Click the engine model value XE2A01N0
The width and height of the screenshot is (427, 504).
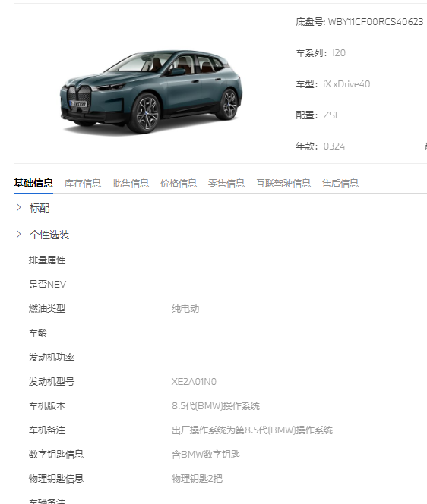pyautogui.click(x=194, y=382)
